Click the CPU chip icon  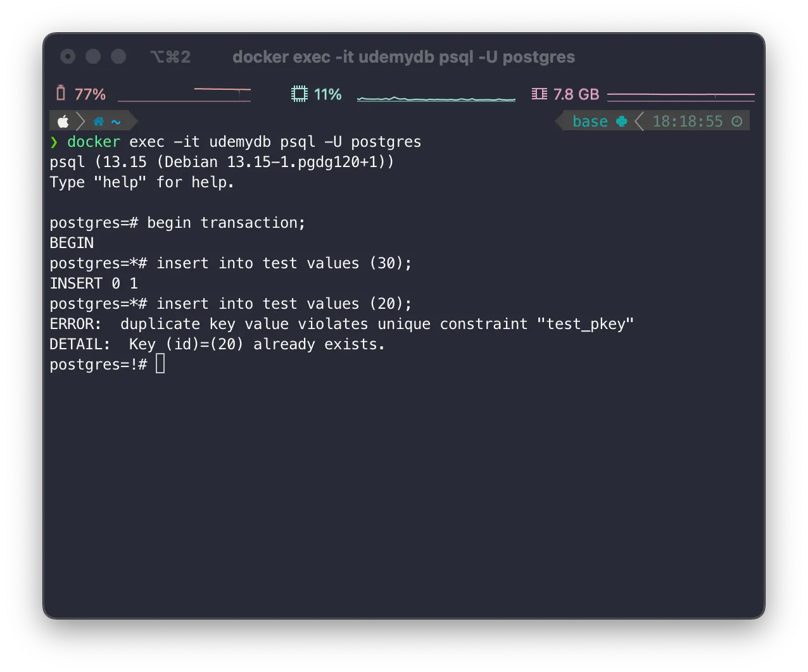[x=299, y=94]
